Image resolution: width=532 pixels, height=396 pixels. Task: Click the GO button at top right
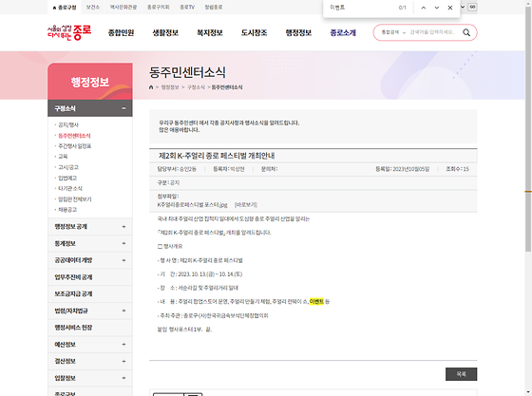click(473, 7)
